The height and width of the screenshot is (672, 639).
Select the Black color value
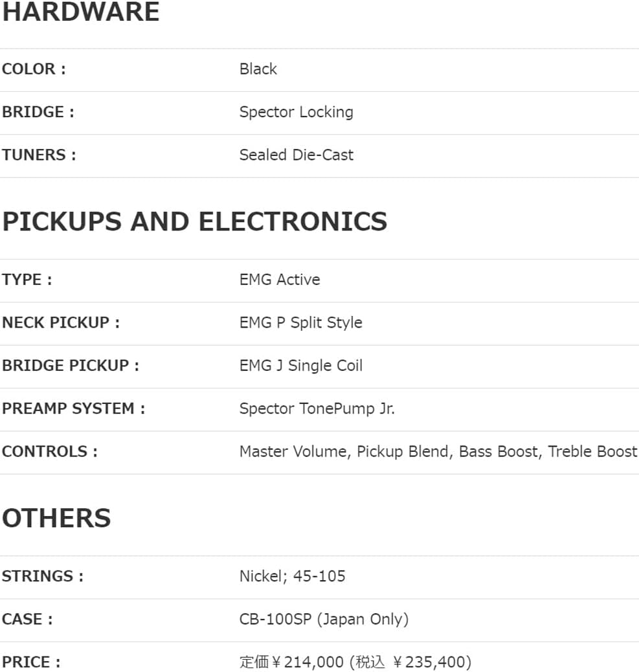tap(258, 69)
